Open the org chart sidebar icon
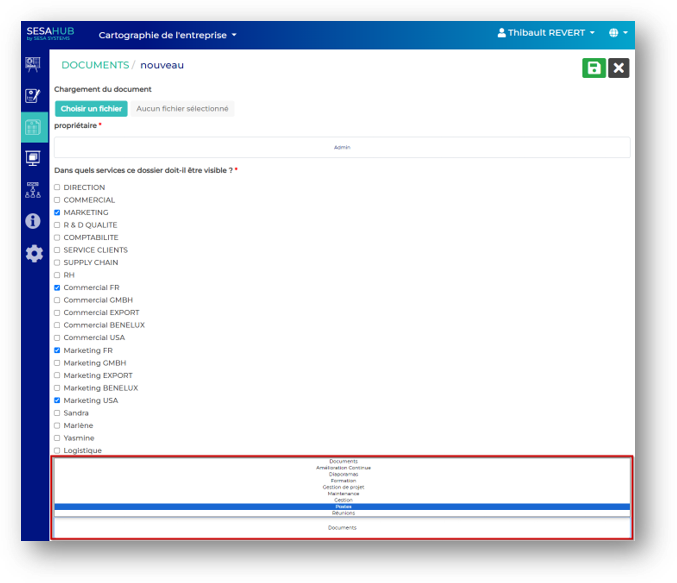Viewport: 677px width, 583px height. [33, 189]
